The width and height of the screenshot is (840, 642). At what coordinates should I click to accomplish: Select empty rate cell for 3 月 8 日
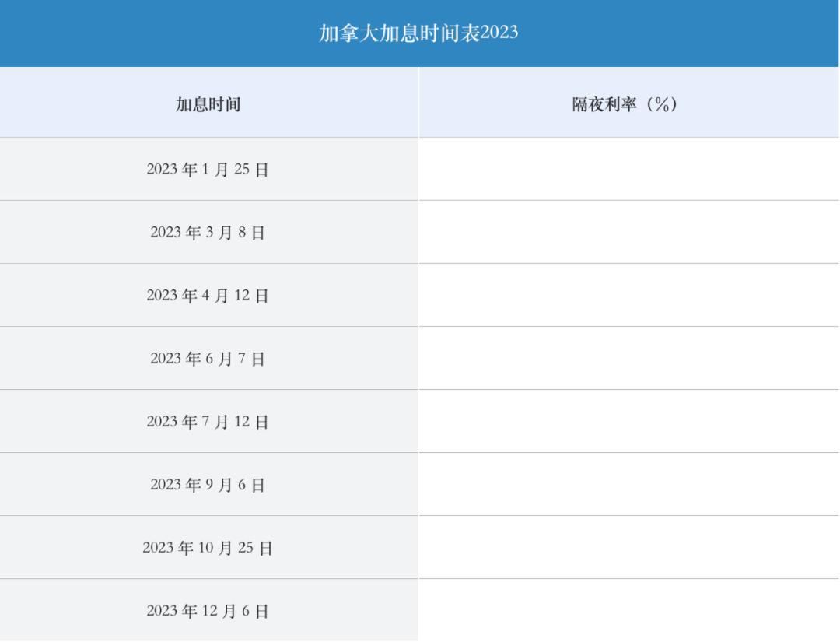pyautogui.click(x=628, y=232)
